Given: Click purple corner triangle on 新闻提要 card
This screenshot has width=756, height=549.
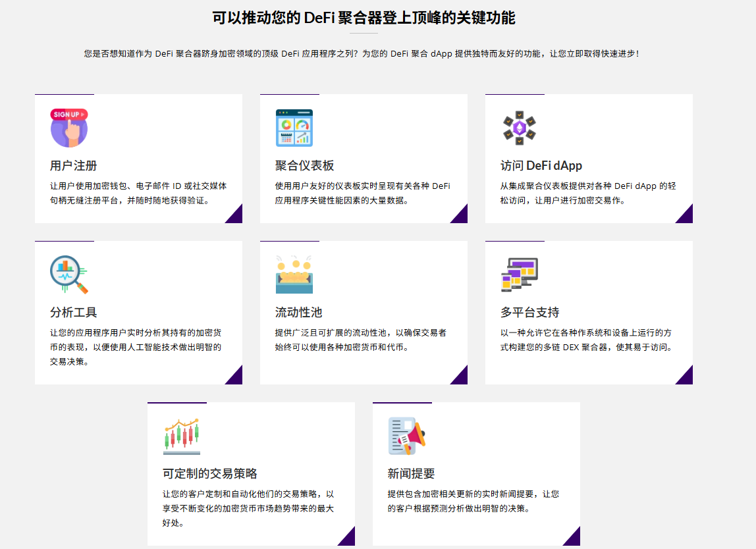Looking at the screenshot, I should 574,538.
